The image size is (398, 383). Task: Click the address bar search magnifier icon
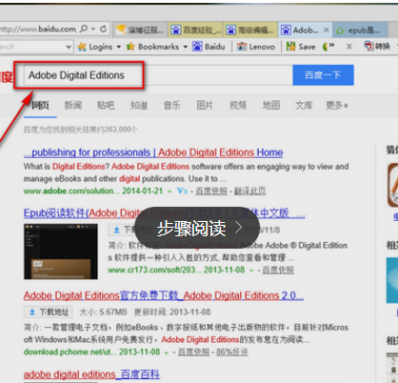[84, 29]
